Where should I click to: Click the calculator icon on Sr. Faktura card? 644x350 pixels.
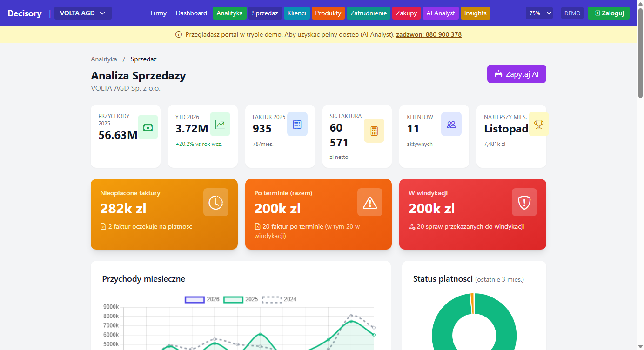tap(374, 131)
